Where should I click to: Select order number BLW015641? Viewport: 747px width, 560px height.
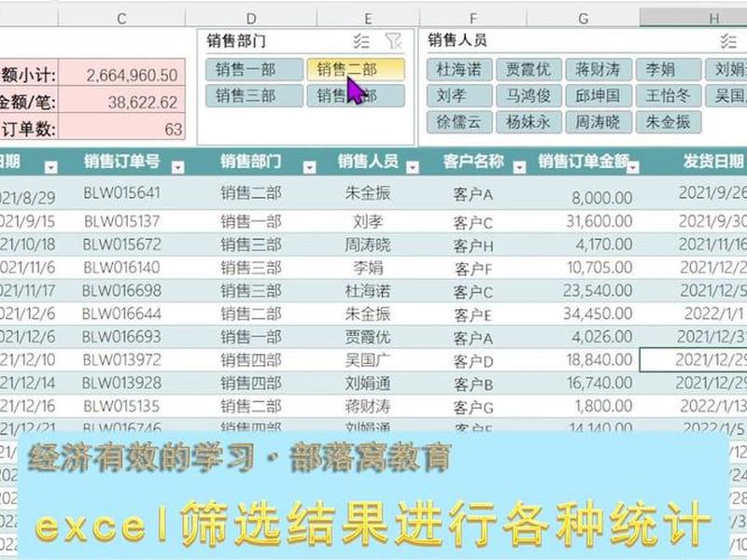(121, 193)
